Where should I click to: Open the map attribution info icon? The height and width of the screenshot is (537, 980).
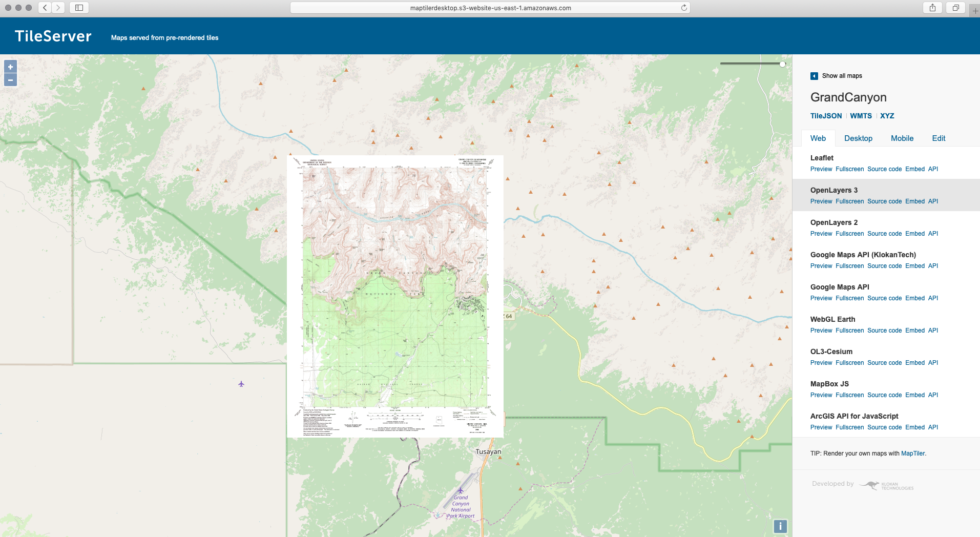[x=780, y=526]
